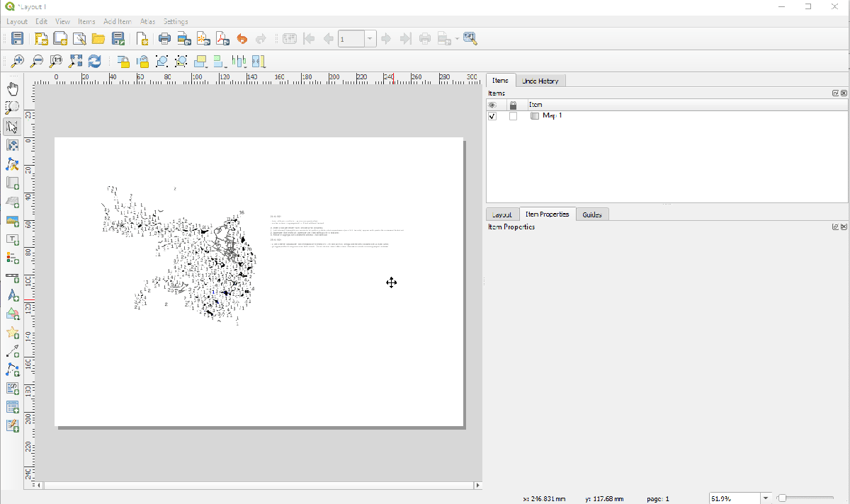Click the Refresh view icon
Screen dimensions: 850x504
point(94,62)
